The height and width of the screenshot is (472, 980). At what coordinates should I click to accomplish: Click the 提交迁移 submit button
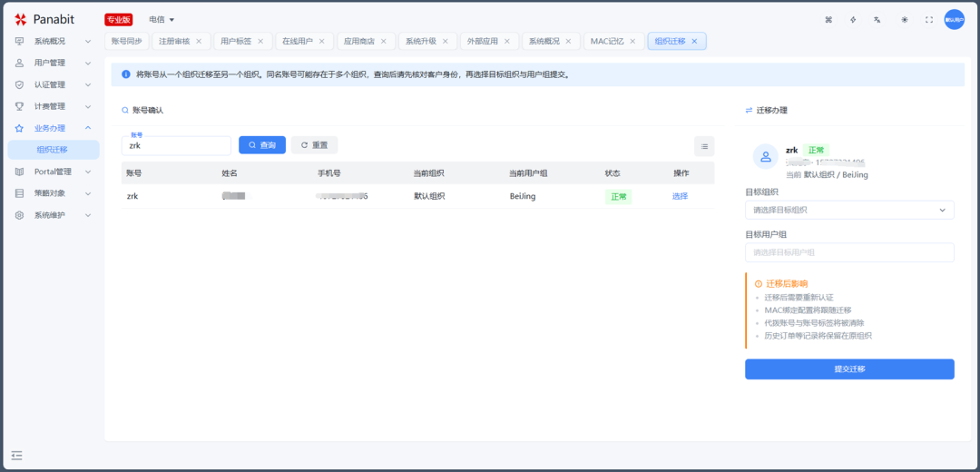click(x=849, y=369)
